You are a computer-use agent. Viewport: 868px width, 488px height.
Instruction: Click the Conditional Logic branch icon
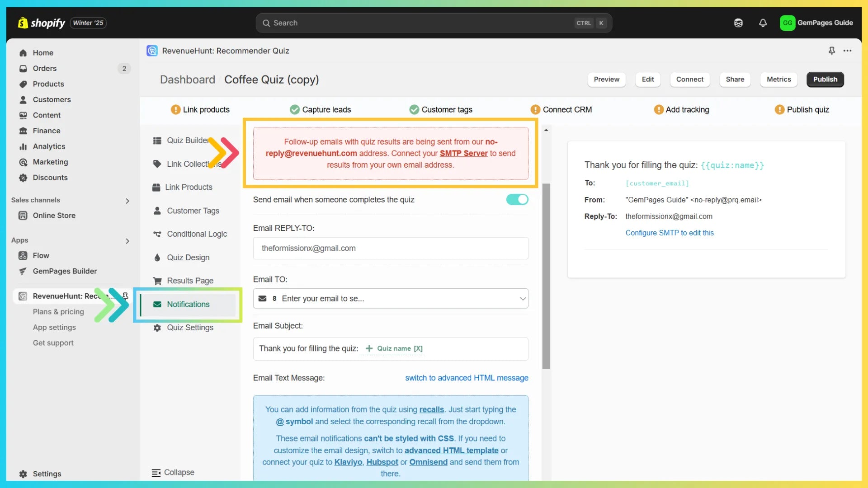click(x=157, y=234)
